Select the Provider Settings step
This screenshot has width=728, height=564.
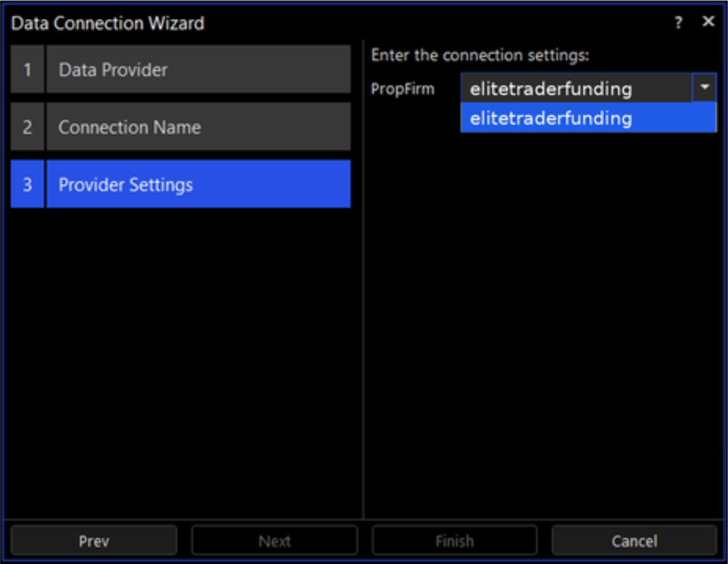181,184
